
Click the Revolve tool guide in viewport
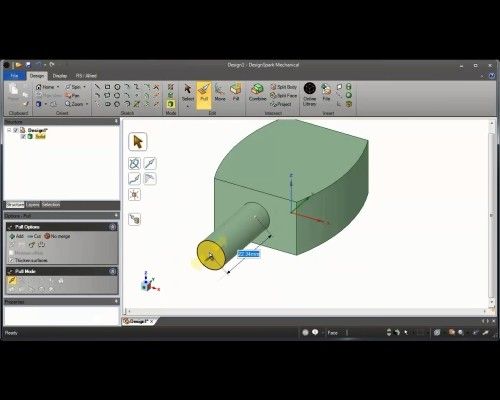tap(134, 163)
